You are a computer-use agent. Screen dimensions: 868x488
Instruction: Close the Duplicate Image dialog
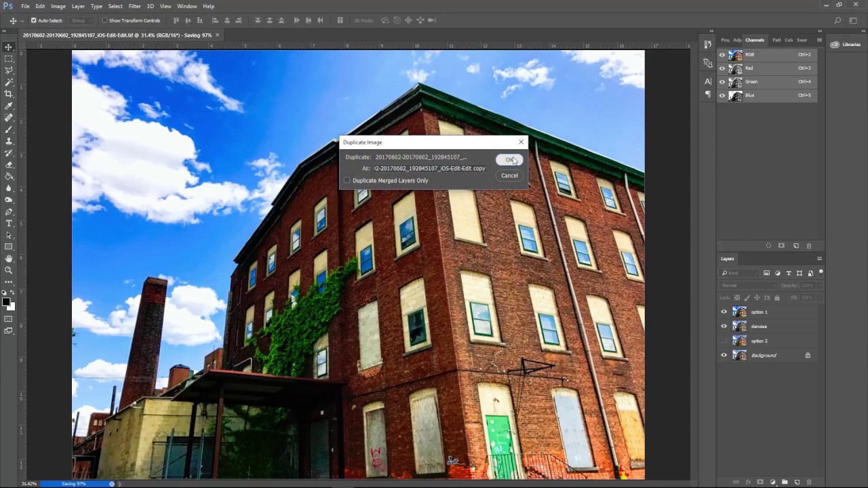pyautogui.click(x=521, y=142)
